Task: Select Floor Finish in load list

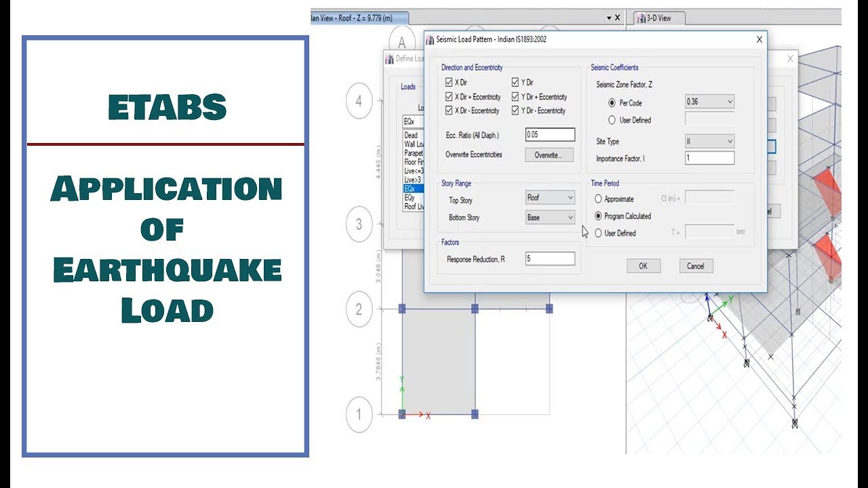Action: (414, 162)
